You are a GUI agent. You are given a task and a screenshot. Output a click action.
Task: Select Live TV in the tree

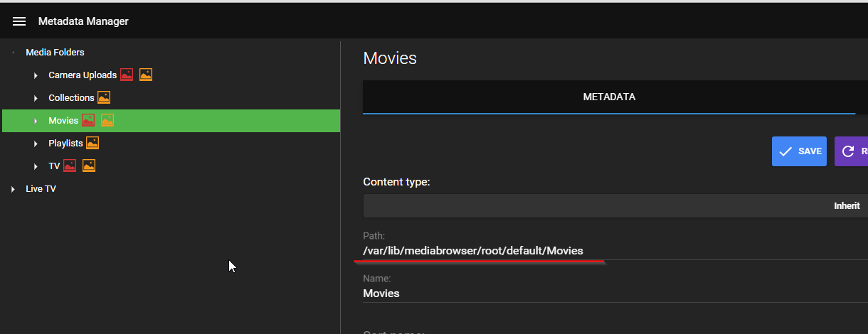41,188
